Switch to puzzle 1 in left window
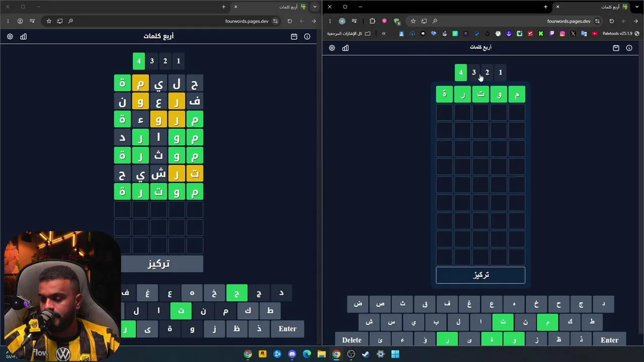The height and width of the screenshot is (362, 644). [178, 61]
